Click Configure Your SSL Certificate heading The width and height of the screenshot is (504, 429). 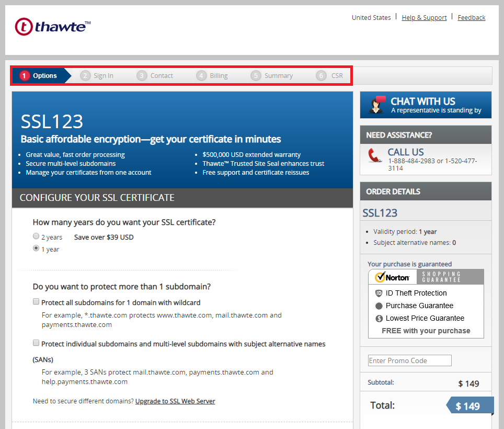(97, 197)
